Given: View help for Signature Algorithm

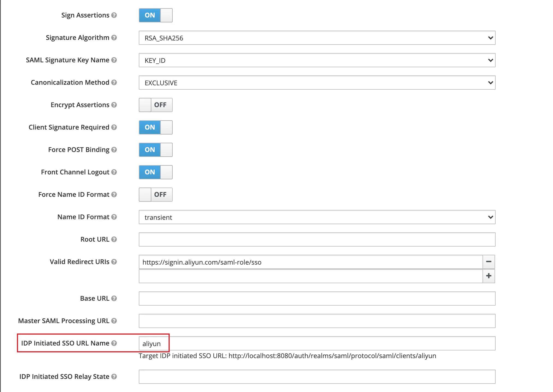Looking at the screenshot, I should pos(114,38).
